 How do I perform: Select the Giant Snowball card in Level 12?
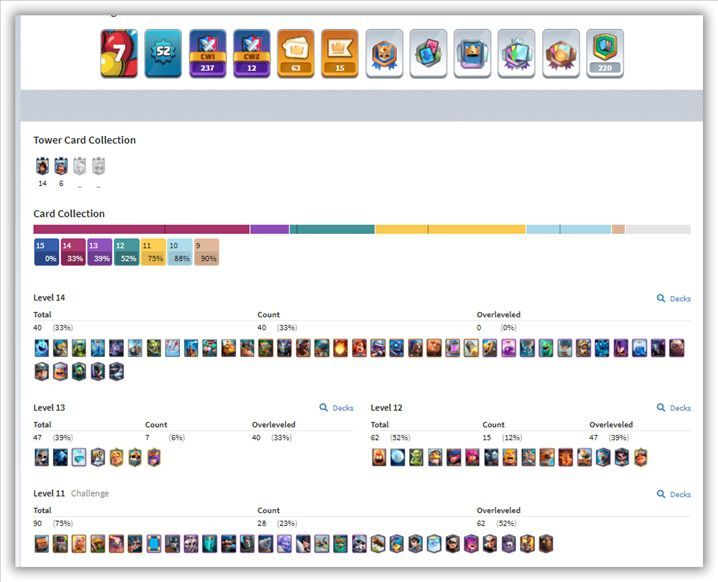[x=397, y=457]
